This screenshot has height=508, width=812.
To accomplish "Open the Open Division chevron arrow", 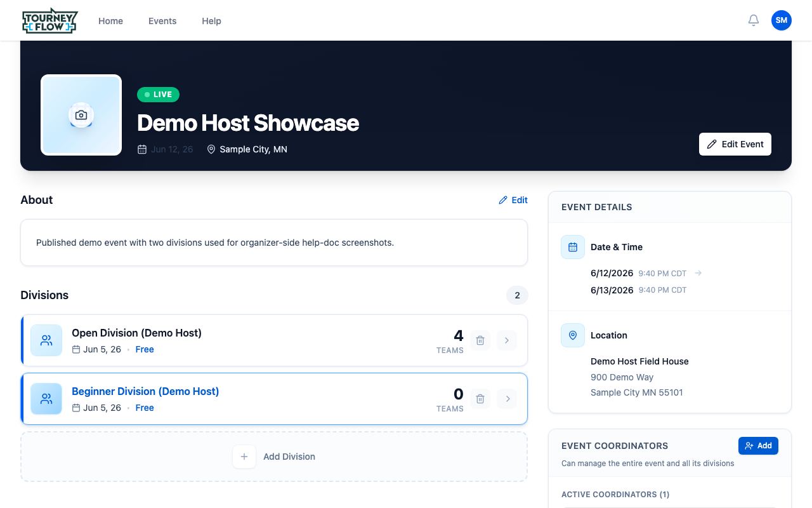I will coord(506,340).
